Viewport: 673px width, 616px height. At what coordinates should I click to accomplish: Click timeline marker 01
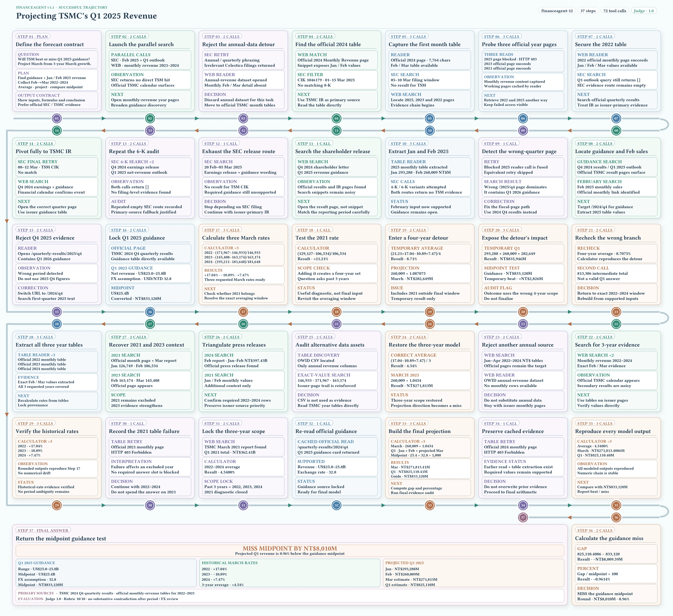click(57, 118)
